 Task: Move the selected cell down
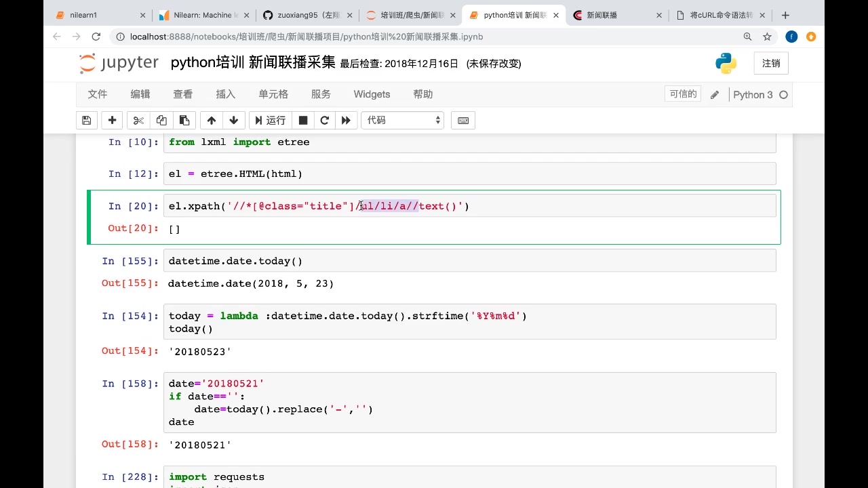click(234, 121)
